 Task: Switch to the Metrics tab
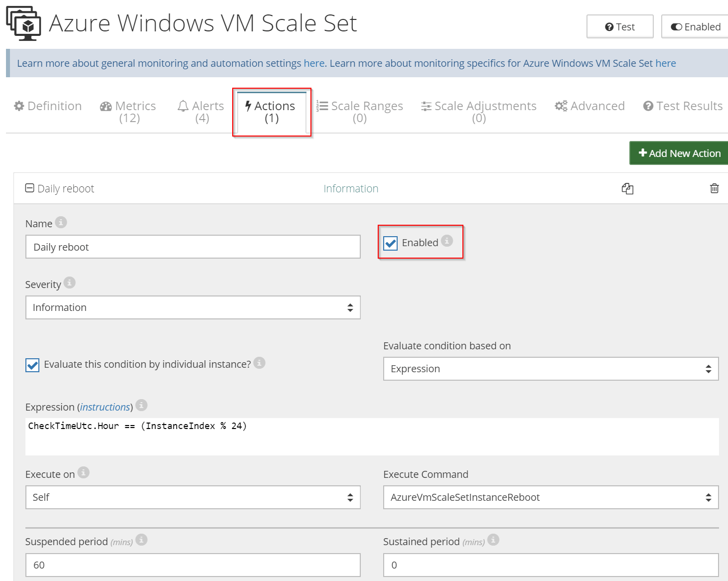(x=128, y=112)
